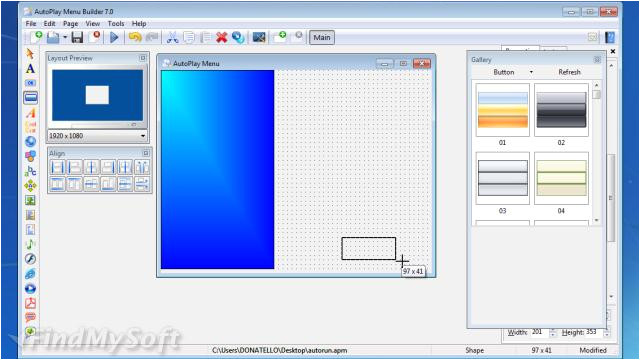Click the Width stepper arrows

coord(553,333)
